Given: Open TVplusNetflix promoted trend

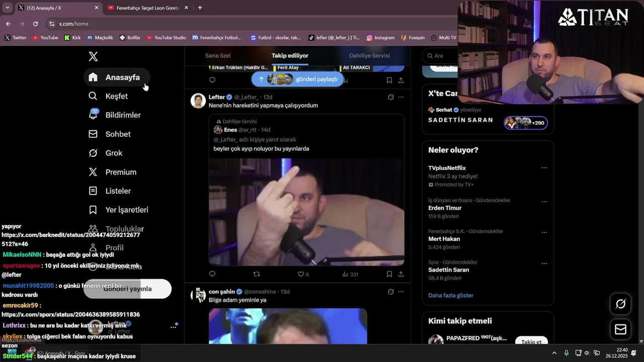Looking at the screenshot, I should tap(447, 168).
